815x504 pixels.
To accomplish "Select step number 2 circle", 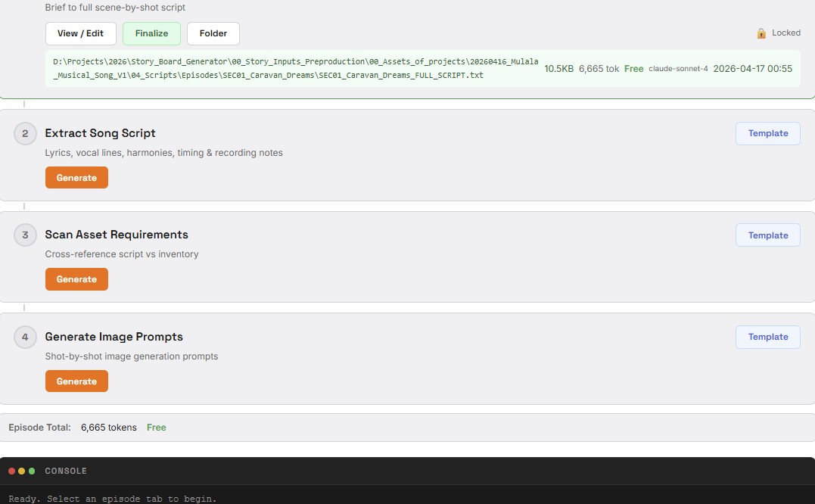I will (x=25, y=133).
